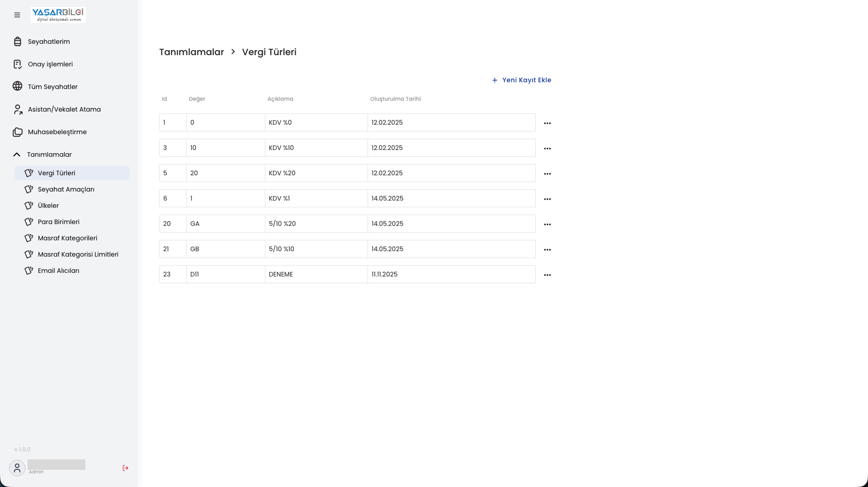Click the KDV %10 description cell
This screenshot has width=868, height=487.
click(316, 148)
